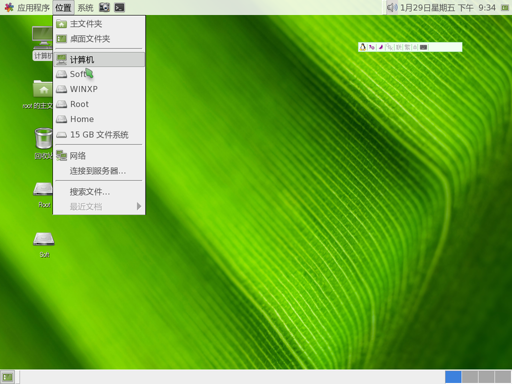Switch to the fourth workspace
This screenshot has width=512, height=384.
pos(503,377)
